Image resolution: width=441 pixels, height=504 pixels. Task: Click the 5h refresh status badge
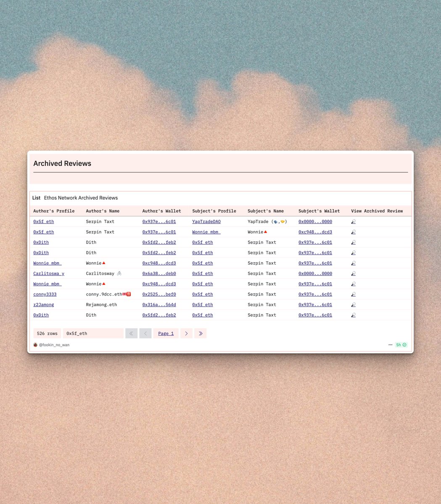click(x=401, y=345)
